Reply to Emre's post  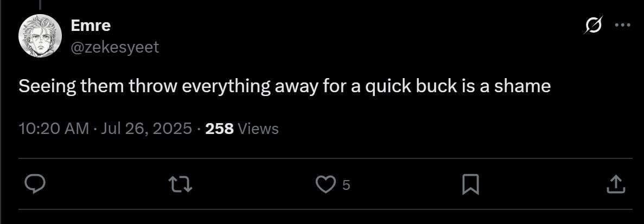click(x=35, y=185)
